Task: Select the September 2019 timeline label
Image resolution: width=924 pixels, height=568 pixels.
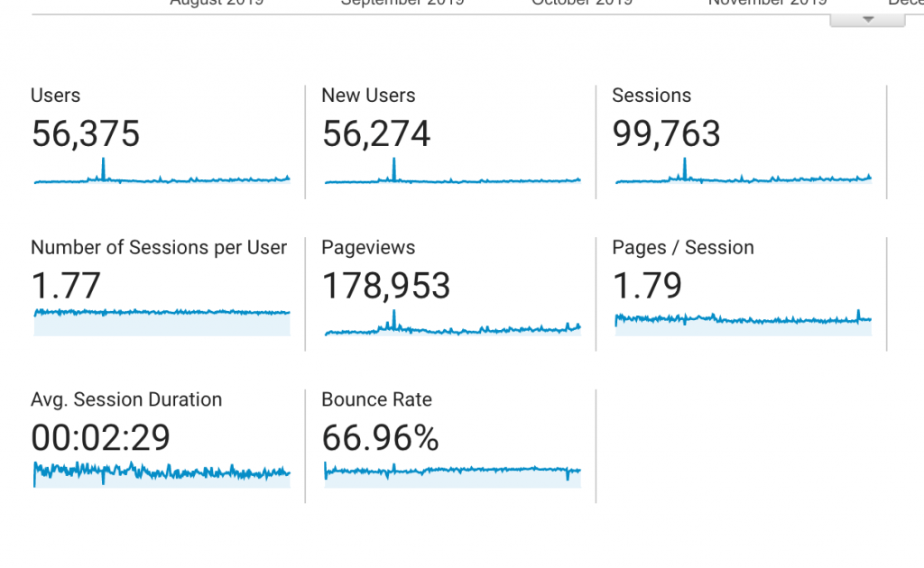Action: click(x=402, y=4)
